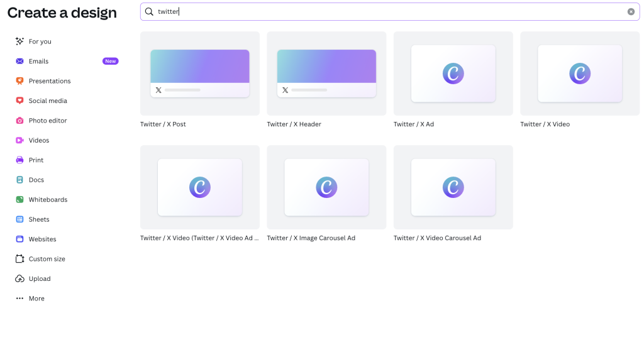The height and width of the screenshot is (345, 644).
Task: Click the Custom size icon
Action: 19,259
